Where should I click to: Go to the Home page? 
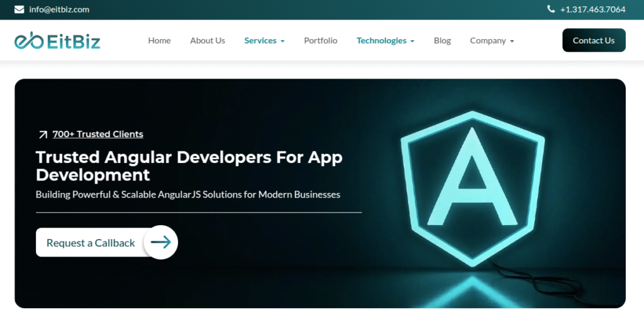(x=159, y=41)
